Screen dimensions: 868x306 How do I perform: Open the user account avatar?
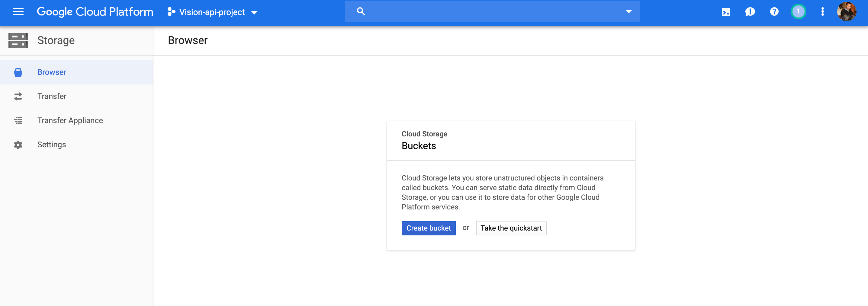coord(847,12)
